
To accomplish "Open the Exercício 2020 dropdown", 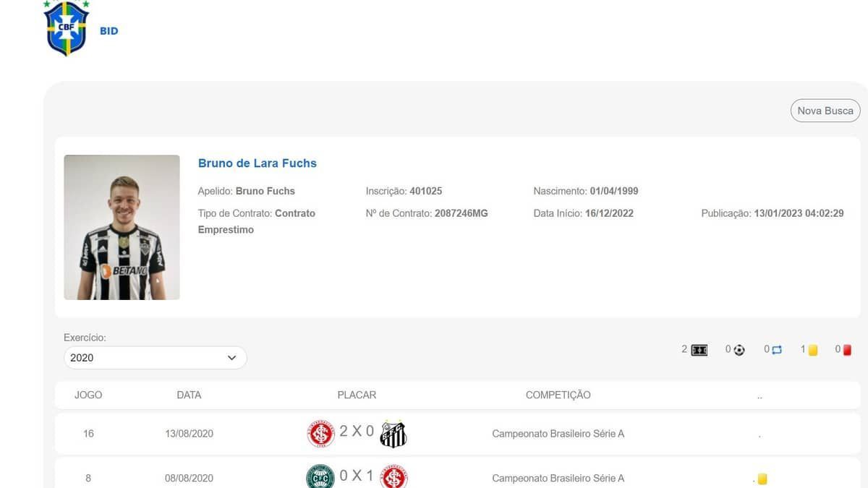I will (155, 357).
